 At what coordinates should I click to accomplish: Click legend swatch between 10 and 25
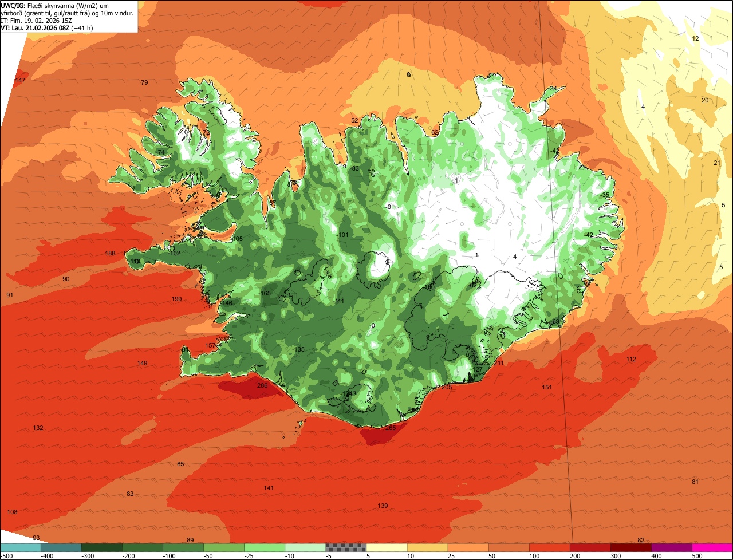point(427,547)
